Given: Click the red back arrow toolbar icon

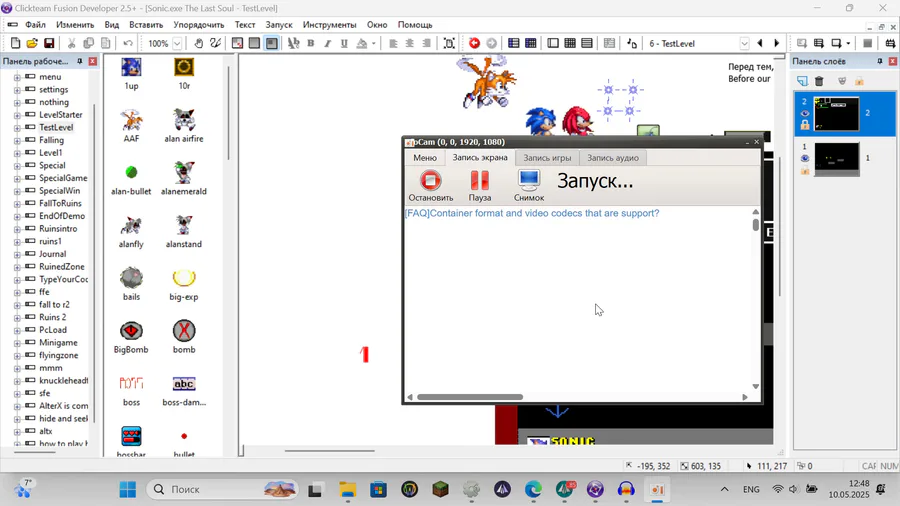Looking at the screenshot, I should 474,43.
